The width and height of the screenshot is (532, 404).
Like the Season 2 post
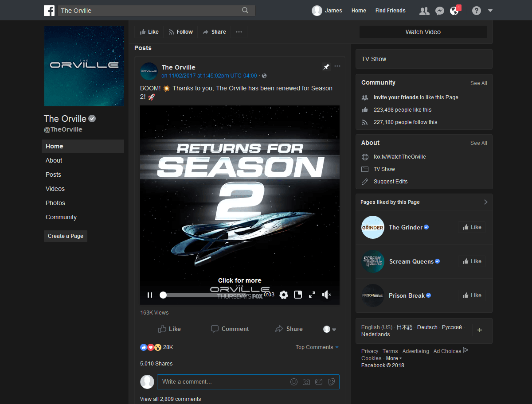pyautogui.click(x=169, y=329)
